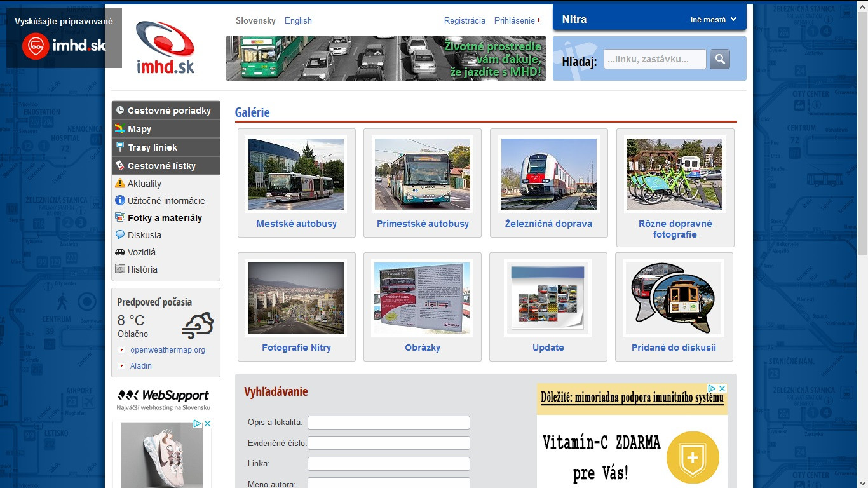
Task: Open Trasy liniek menu item
Action: (x=153, y=147)
